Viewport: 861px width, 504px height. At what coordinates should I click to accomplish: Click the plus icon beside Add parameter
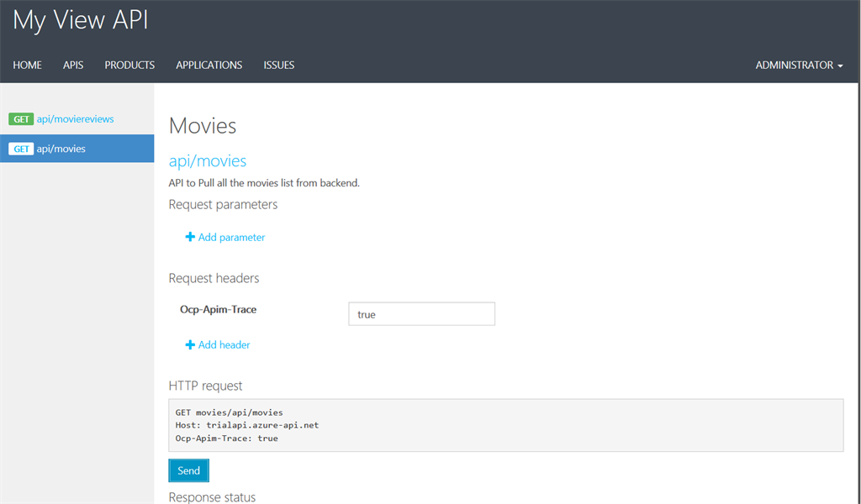[x=190, y=238]
